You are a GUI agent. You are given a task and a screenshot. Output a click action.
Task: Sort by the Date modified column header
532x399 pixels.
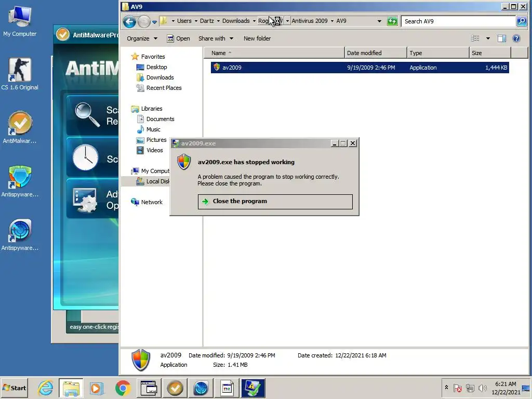tap(376, 53)
